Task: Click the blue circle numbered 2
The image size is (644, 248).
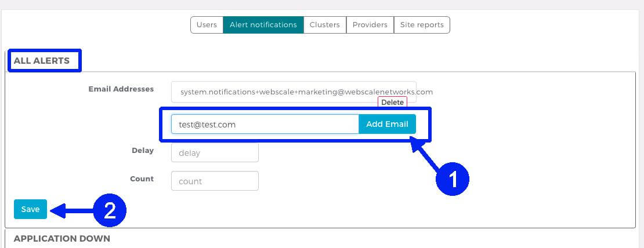Action: click(110, 211)
